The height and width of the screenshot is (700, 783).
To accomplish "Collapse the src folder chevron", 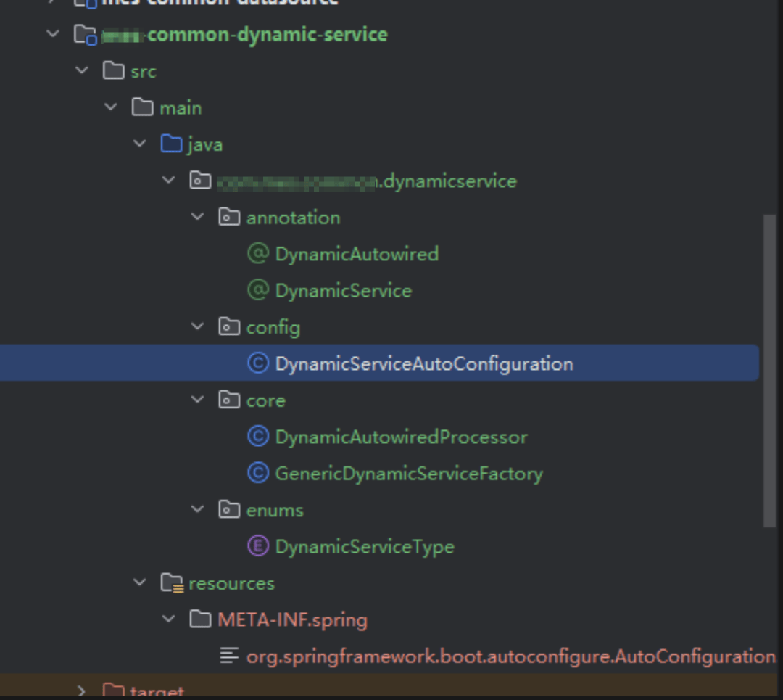I will click(82, 71).
